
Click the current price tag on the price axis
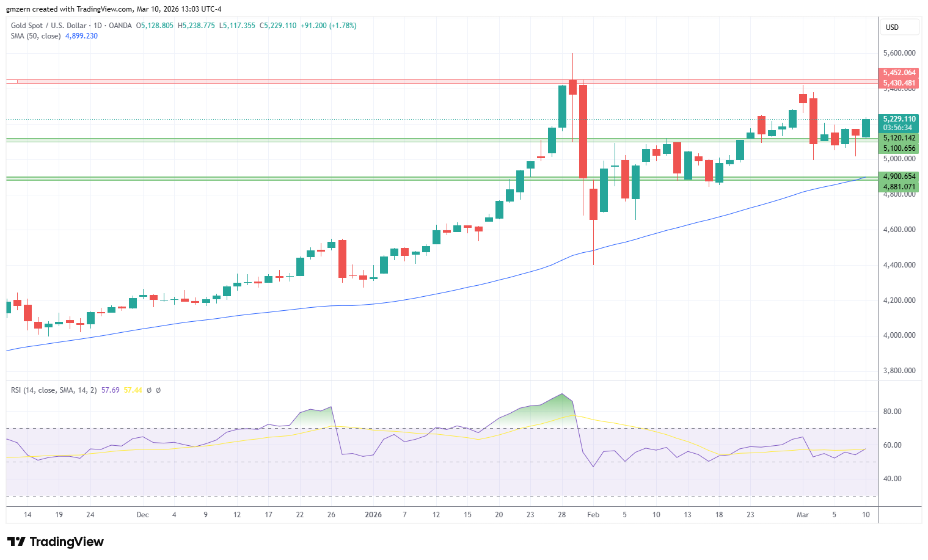click(899, 119)
